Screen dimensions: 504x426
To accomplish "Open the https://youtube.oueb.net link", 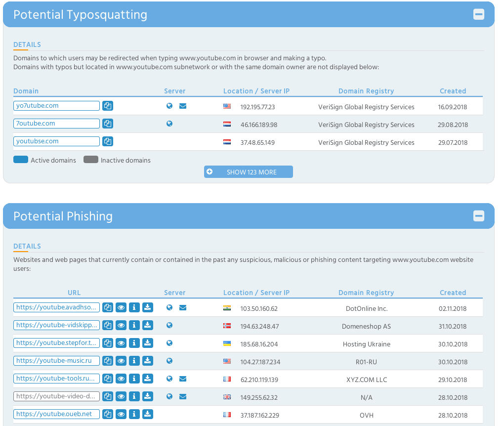I will (56, 414).
